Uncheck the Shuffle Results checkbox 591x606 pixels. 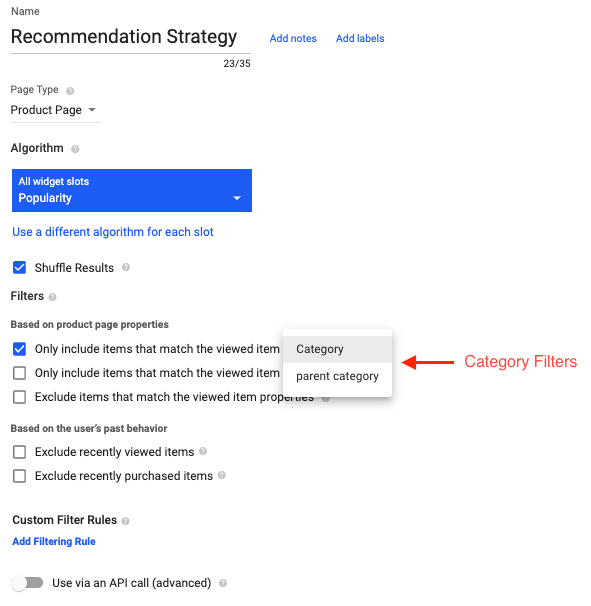19,267
